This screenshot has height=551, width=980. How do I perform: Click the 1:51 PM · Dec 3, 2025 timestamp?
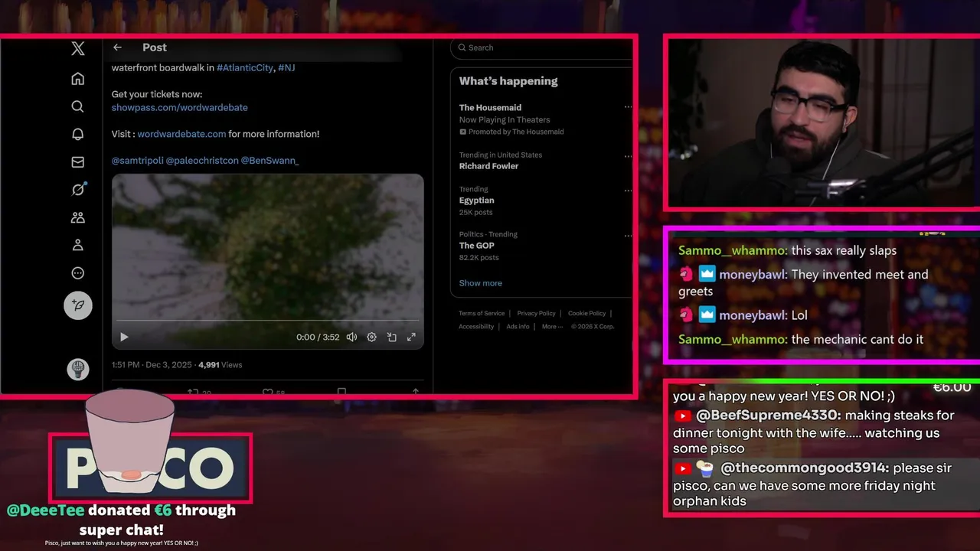(152, 365)
